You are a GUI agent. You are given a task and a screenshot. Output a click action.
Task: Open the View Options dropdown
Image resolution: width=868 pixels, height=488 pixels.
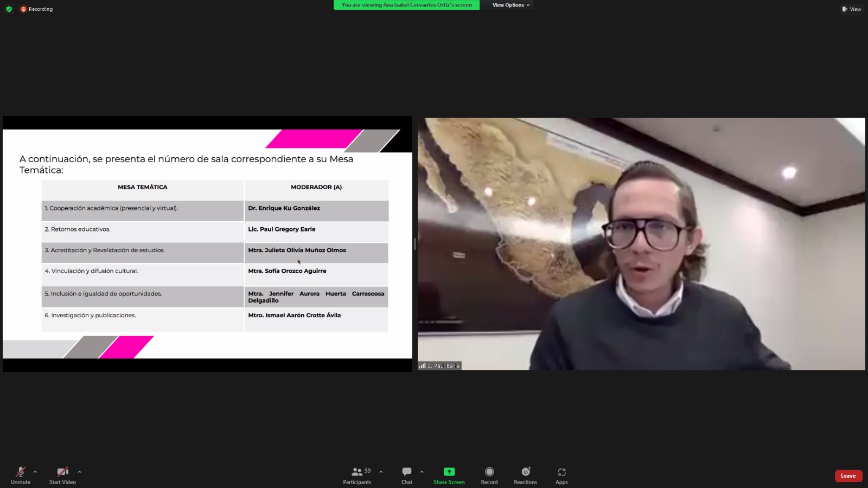(x=511, y=5)
